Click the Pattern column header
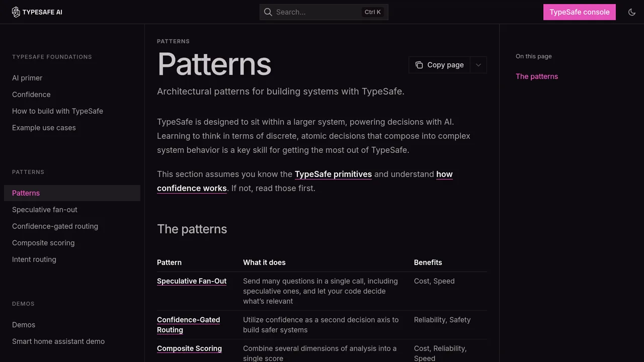 coord(169,262)
